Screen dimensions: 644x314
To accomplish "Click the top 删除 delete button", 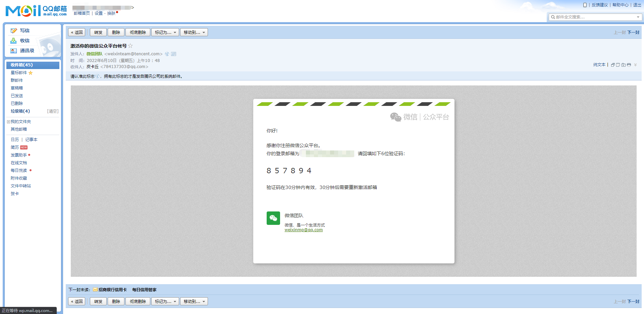I will [116, 32].
